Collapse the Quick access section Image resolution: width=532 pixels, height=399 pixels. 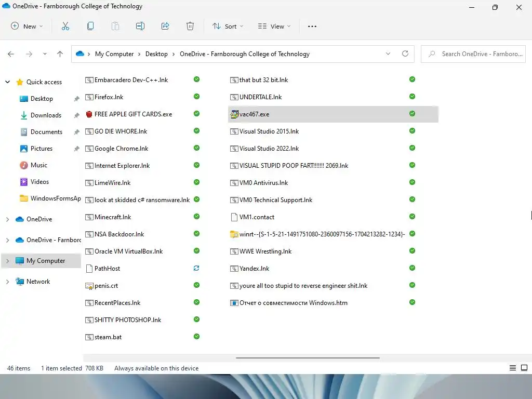click(7, 82)
